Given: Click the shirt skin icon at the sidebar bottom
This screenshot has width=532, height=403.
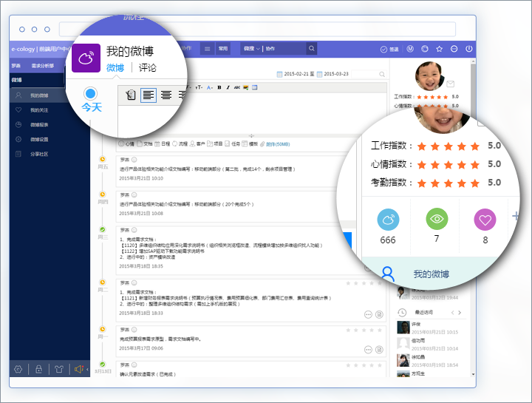Looking at the screenshot, I should pyautogui.click(x=59, y=369).
